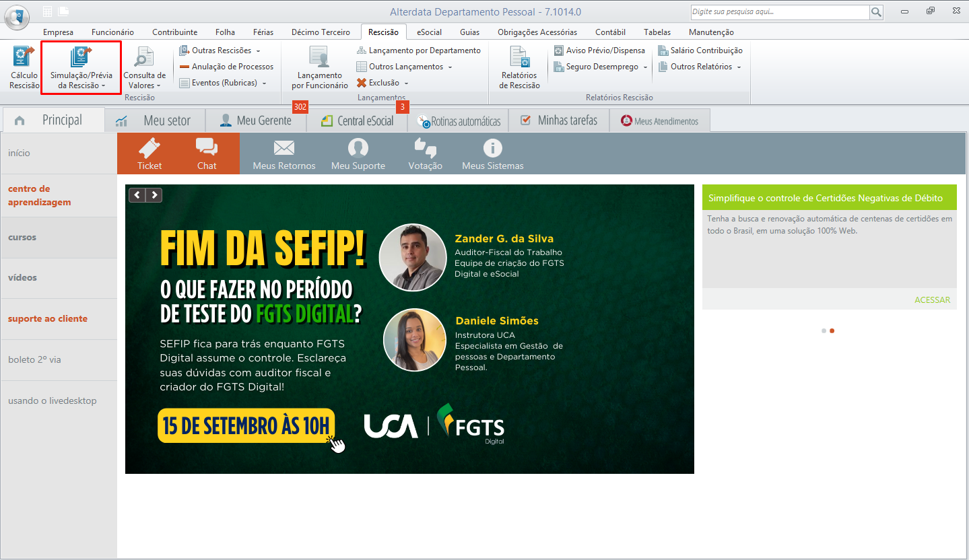Open Simulação/Prévia da Rescisão
The width and height of the screenshot is (969, 560).
(81, 67)
